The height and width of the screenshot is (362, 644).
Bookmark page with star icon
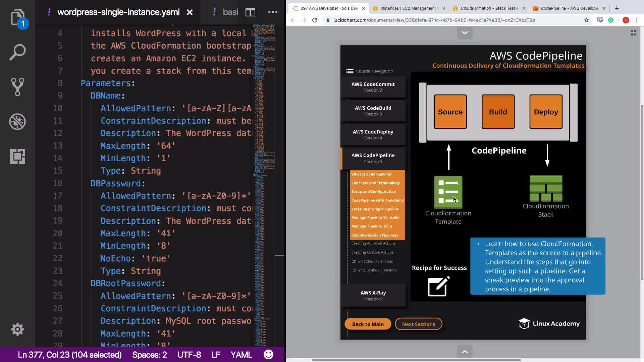click(587, 20)
